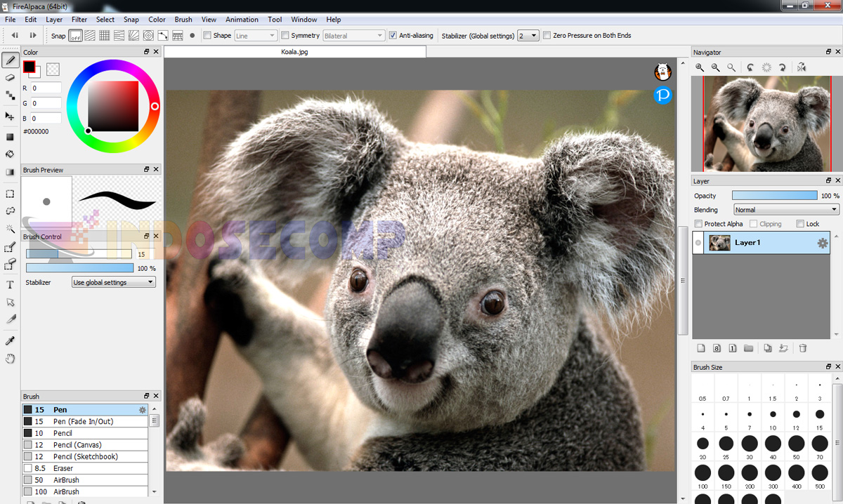The image size is (843, 504).
Task: Click the Undo arrow in toolbar
Action: click(15, 35)
